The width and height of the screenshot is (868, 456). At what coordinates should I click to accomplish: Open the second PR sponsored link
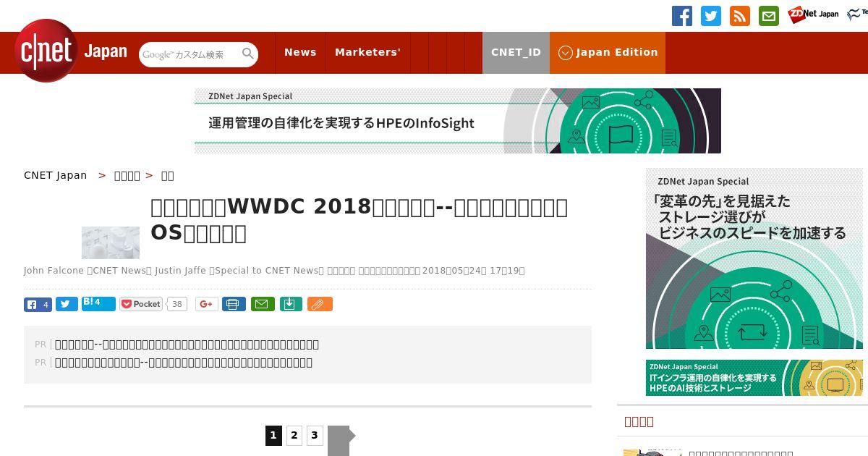[x=184, y=363]
